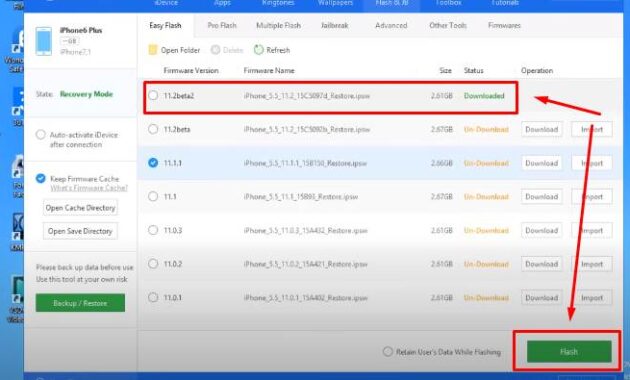
Task: Switch to the Pro Flash tab
Action: (222, 25)
